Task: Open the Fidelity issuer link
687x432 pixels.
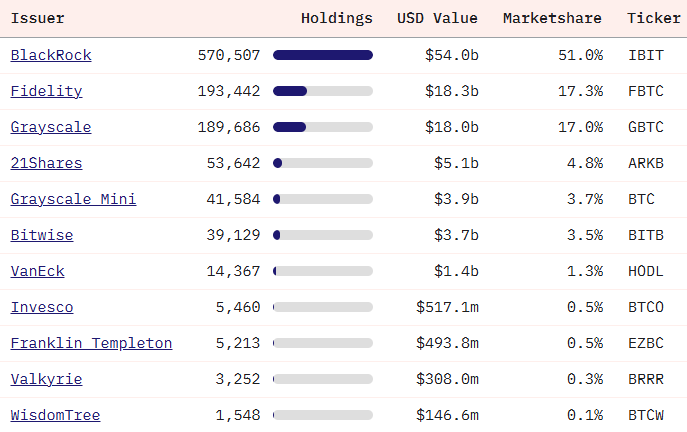Action: tap(47, 91)
